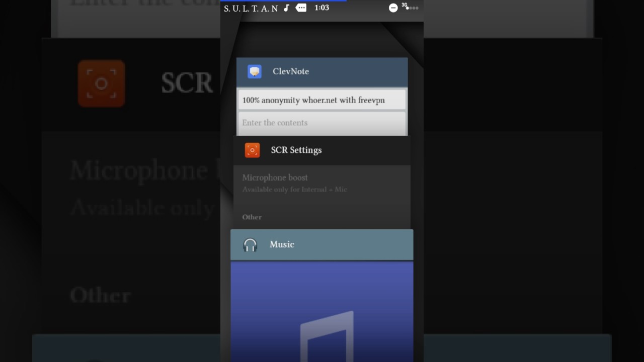Select the SCR Settings card title
Screen dimensions: 644x362
[x=296, y=150]
